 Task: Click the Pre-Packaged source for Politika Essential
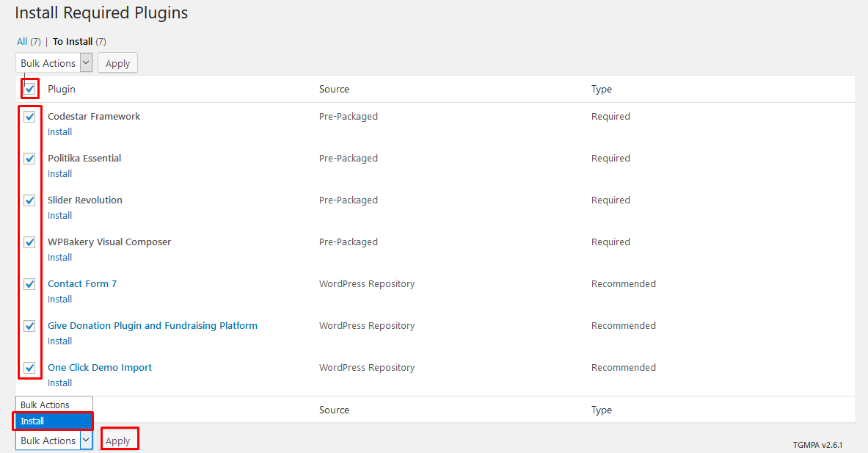tap(349, 158)
